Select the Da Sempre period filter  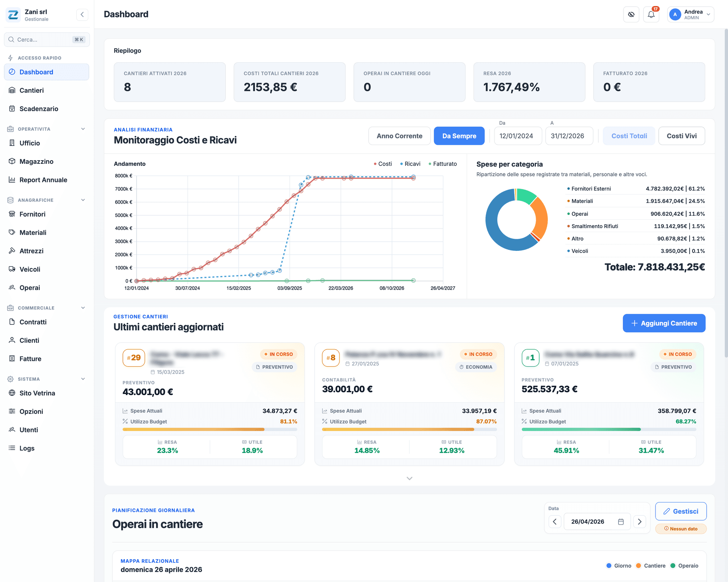(x=459, y=136)
